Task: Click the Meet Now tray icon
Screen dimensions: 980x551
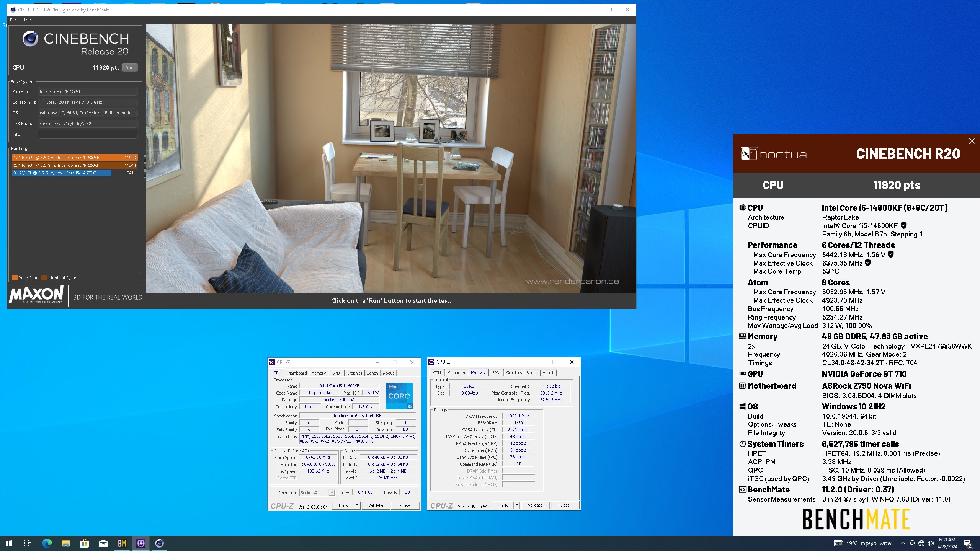Action: (x=912, y=543)
